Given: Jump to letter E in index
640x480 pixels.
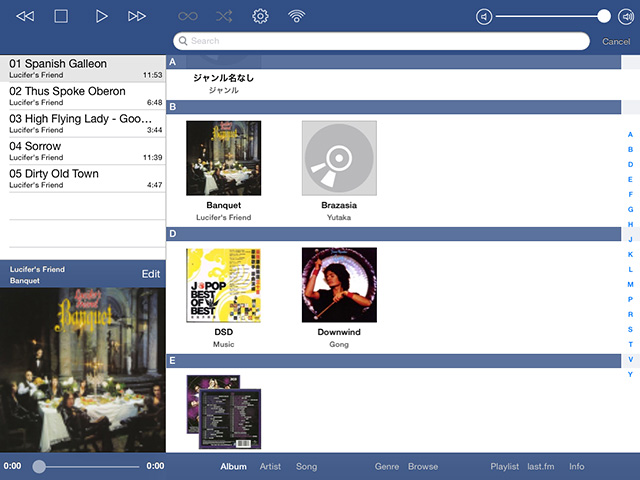Looking at the screenshot, I should coord(630,180).
